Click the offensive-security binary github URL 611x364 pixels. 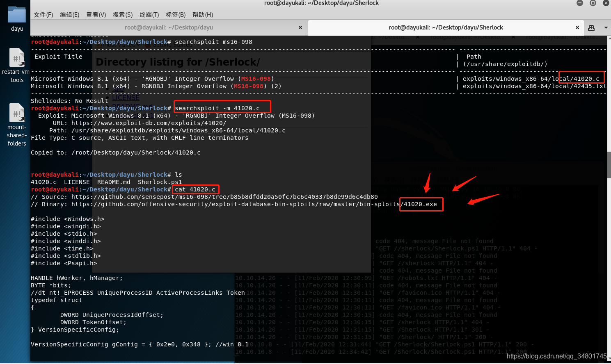coord(254,204)
